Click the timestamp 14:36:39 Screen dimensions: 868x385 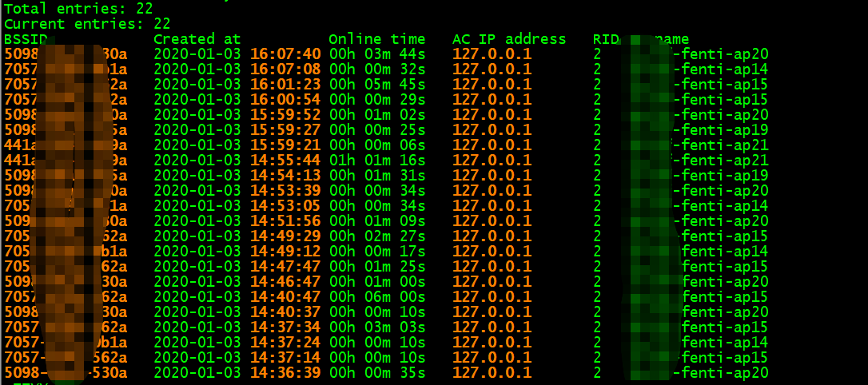pyautogui.click(x=285, y=372)
